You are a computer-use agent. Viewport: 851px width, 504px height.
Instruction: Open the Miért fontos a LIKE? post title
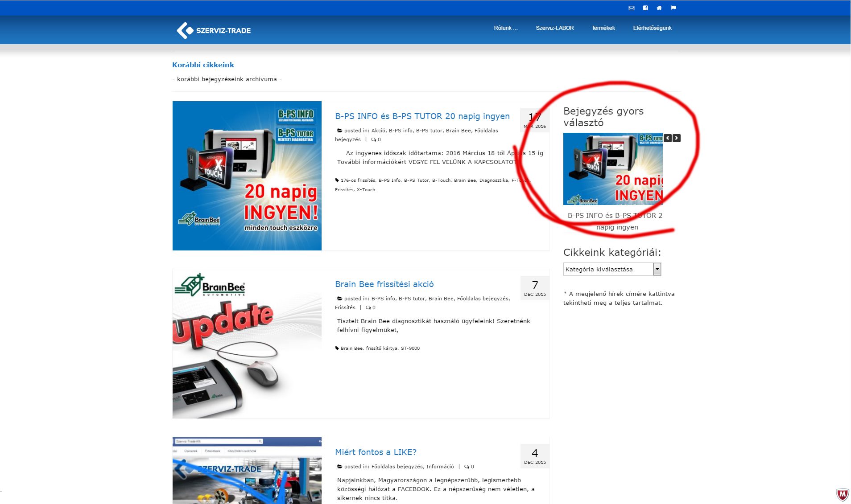[x=376, y=452]
